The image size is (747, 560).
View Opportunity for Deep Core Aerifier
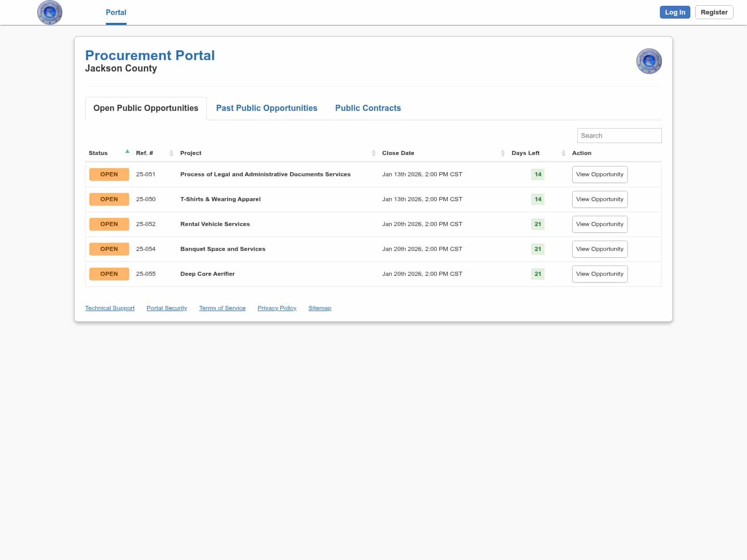coord(600,274)
